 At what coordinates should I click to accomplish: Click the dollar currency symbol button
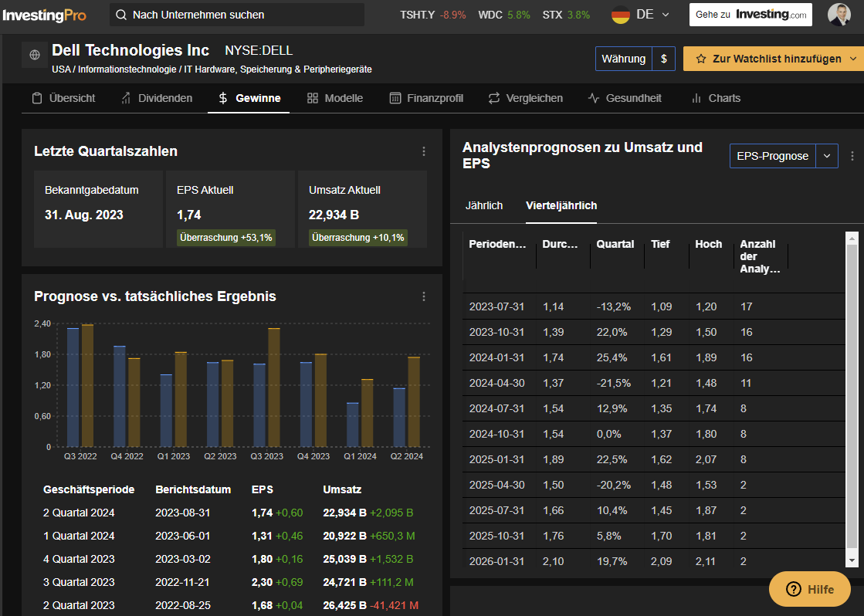coord(664,59)
